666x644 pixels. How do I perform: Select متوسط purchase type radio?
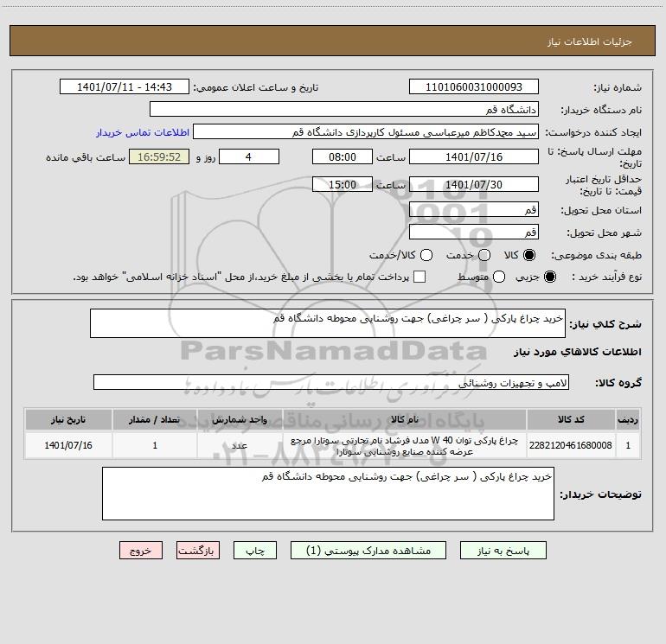tap(499, 277)
